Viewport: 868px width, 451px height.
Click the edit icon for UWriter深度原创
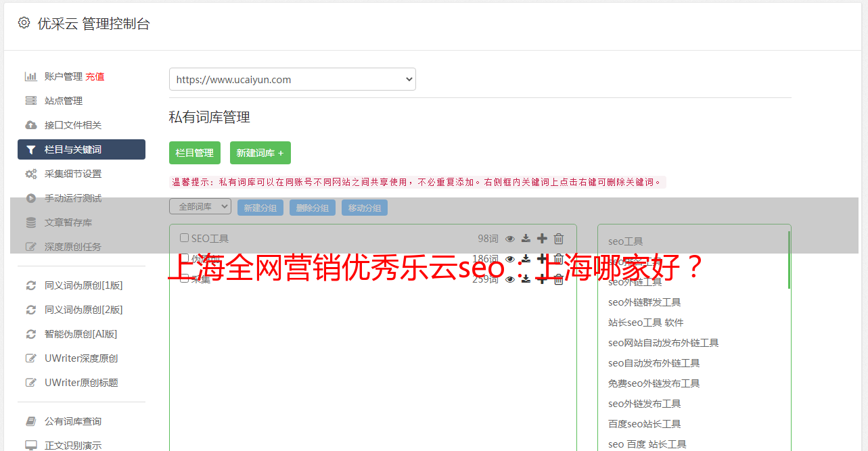(x=30, y=358)
